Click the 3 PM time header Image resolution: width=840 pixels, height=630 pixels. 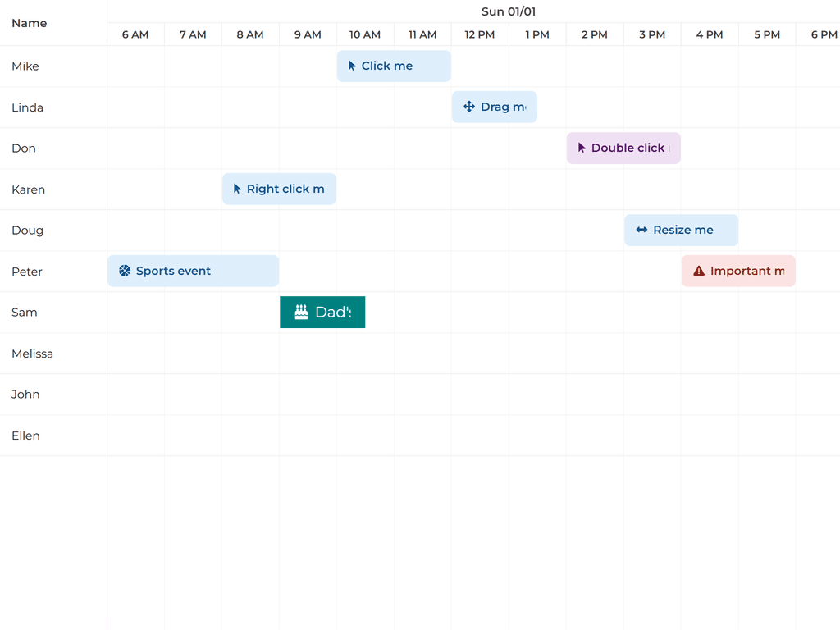tap(652, 34)
